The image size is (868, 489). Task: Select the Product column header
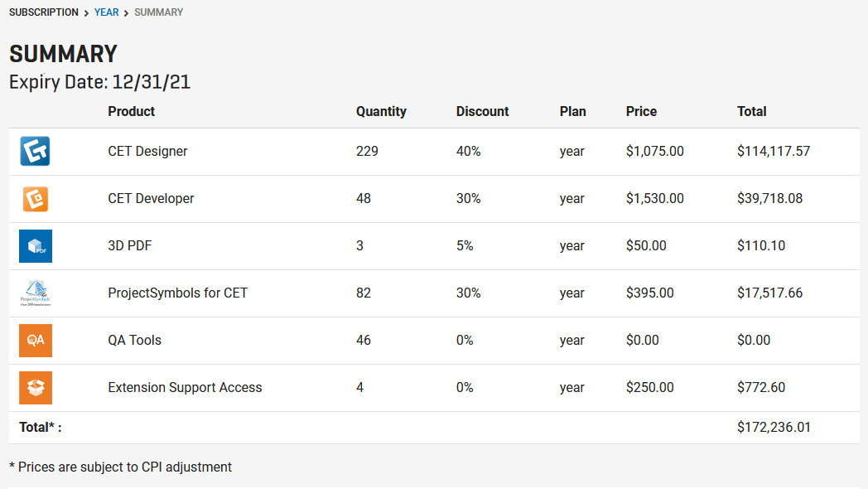pos(129,111)
